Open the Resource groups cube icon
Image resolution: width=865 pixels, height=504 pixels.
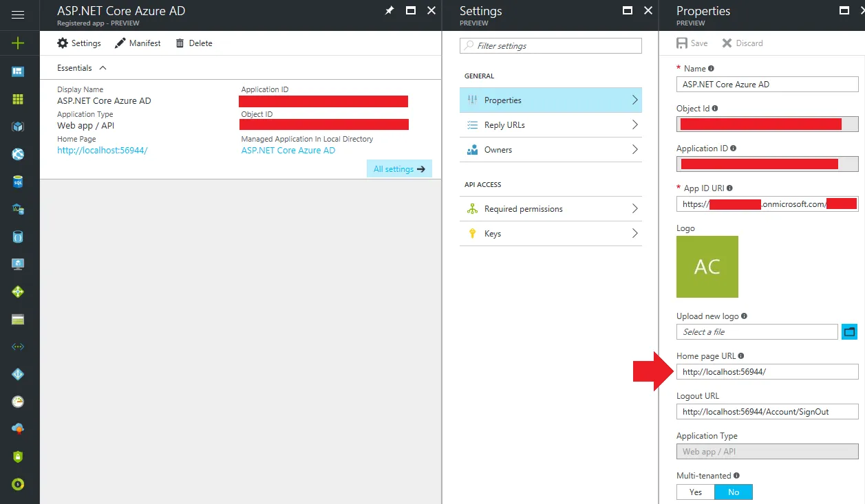pos(18,127)
